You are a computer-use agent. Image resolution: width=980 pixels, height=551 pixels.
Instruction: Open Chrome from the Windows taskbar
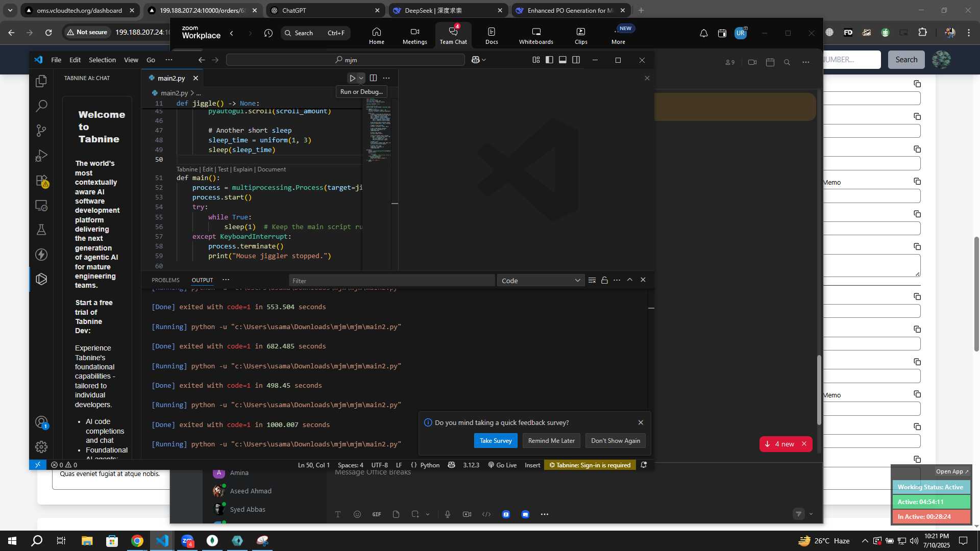[137, 541]
